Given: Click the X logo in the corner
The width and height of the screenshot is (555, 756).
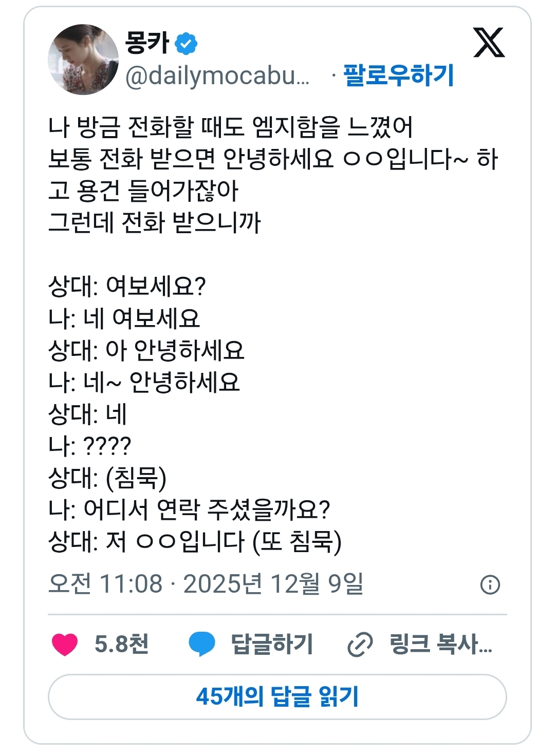Looking at the screenshot, I should pos(489,43).
